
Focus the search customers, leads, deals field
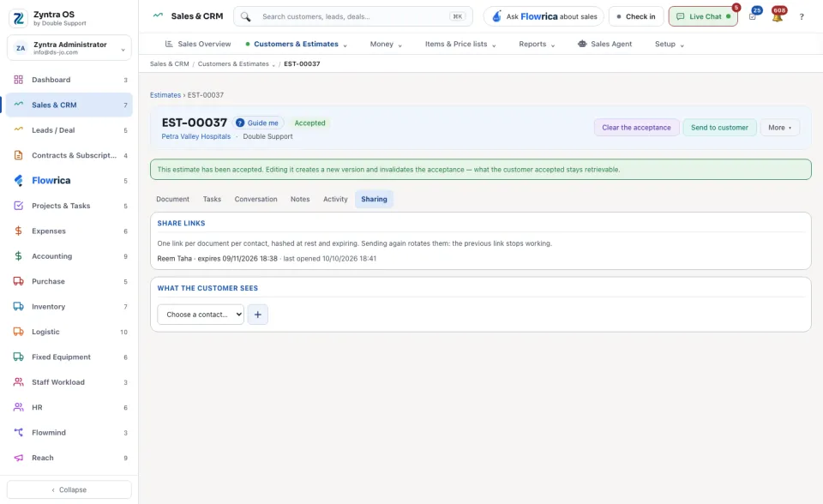352,17
